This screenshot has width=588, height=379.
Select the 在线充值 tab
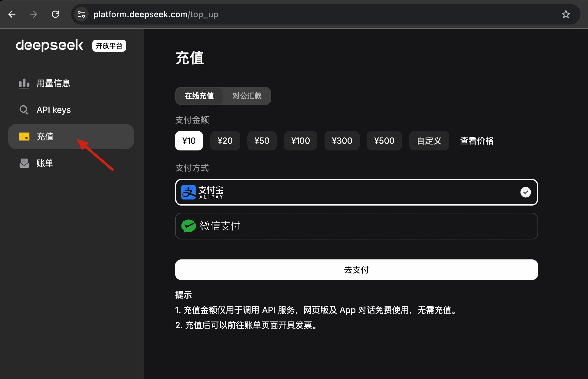tap(199, 96)
